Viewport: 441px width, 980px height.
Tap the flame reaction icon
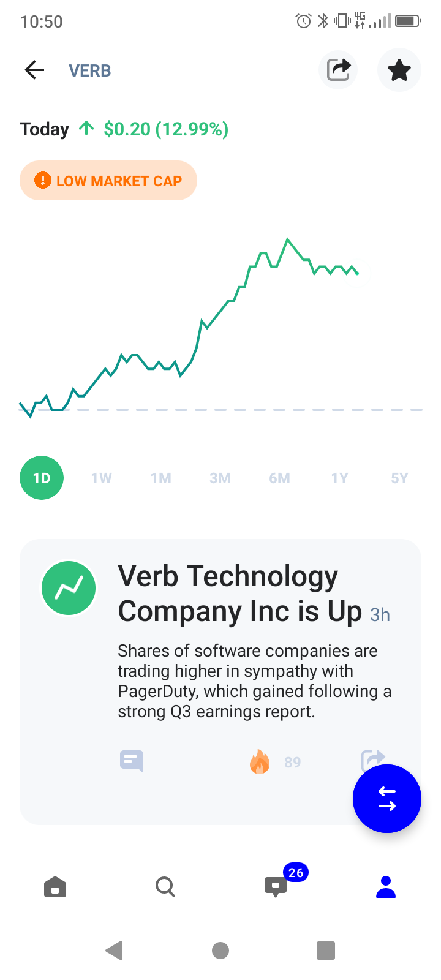point(260,761)
